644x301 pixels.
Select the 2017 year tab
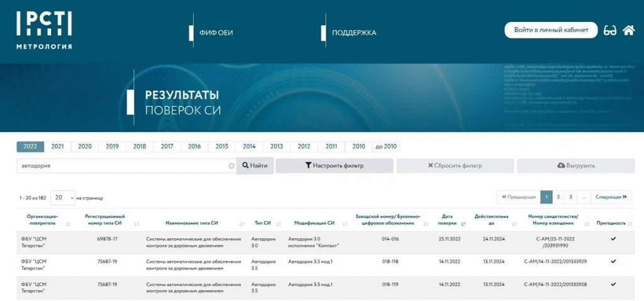point(167,146)
